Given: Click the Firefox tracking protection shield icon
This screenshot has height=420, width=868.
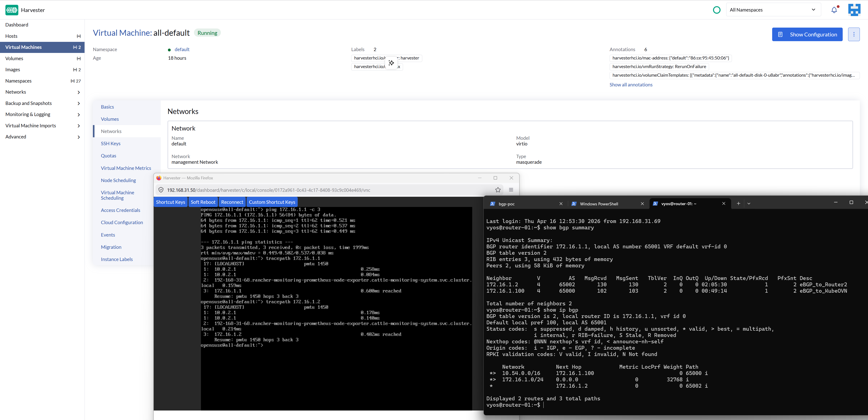Looking at the screenshot, I should click(161, 190).
